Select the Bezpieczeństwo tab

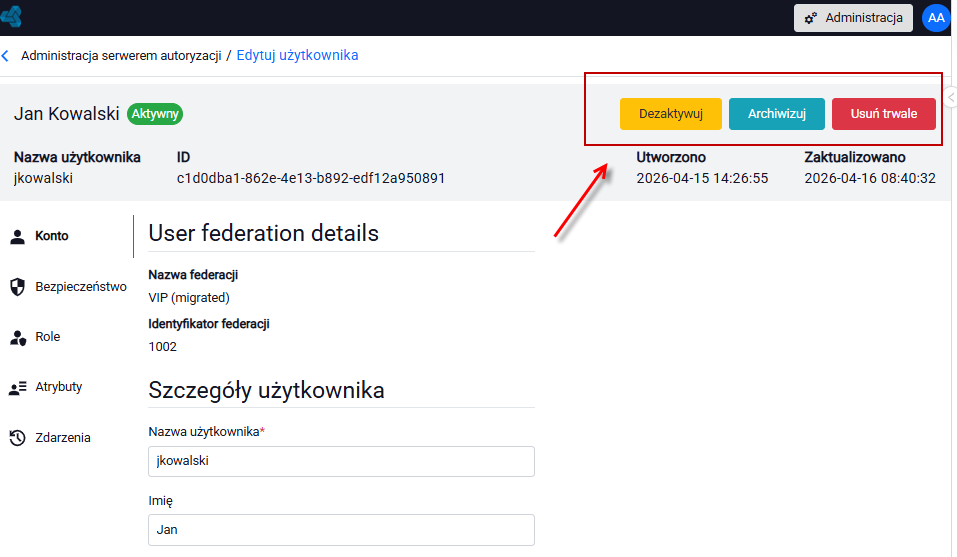click(x=67, y=287)
